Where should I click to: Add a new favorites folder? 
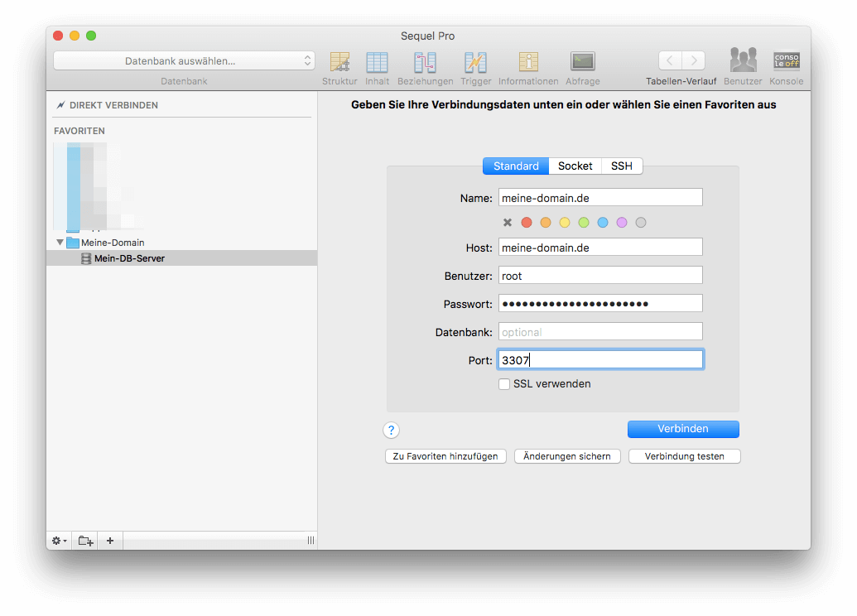85,541
